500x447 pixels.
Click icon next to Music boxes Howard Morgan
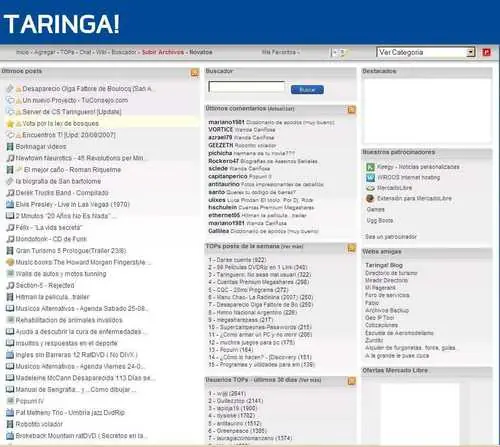point(10,262)
